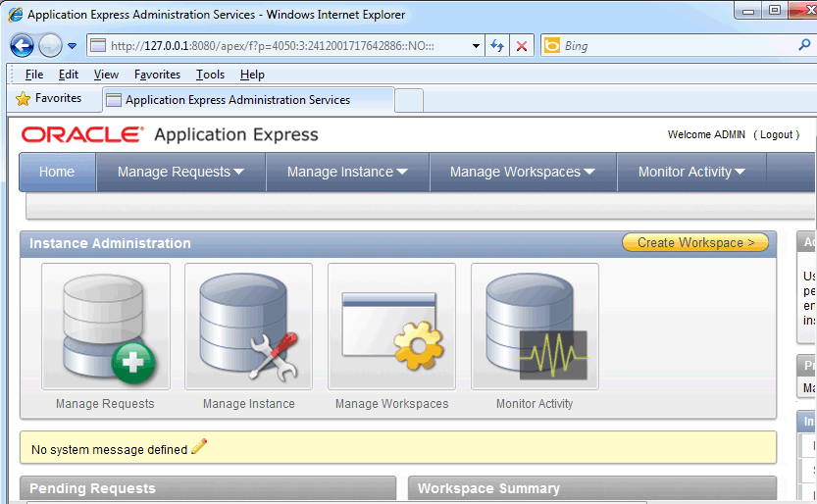Click the Manage Workspaces text label
Screen dimensions: 817x504
392,404
